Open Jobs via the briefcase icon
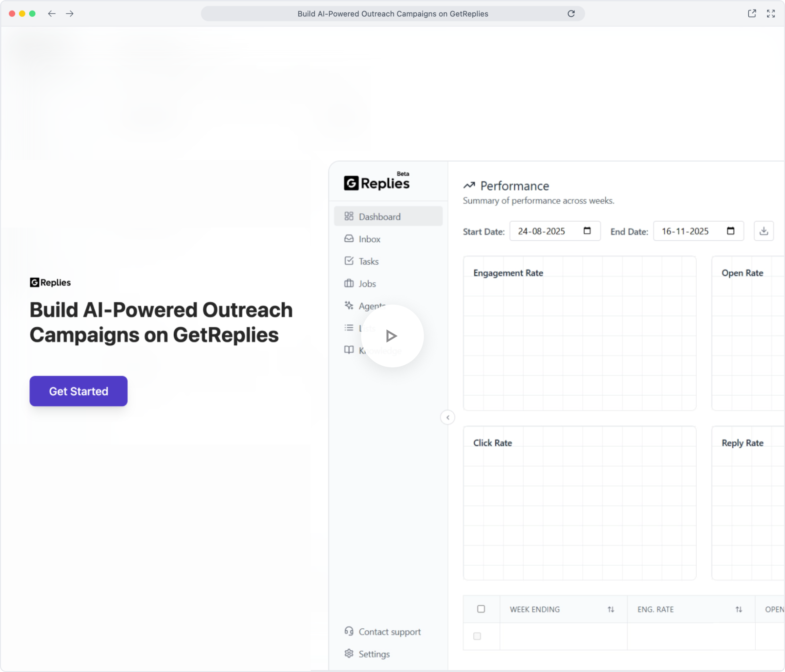The height and width of the screenshot is (672, 785). 349,283
